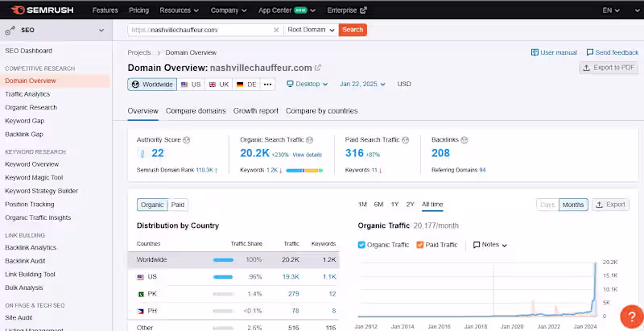This screenshot has height=331, width=644.
Task: Clear the domain search field with X
Action: pyautogui.click(x=277, y=30)
